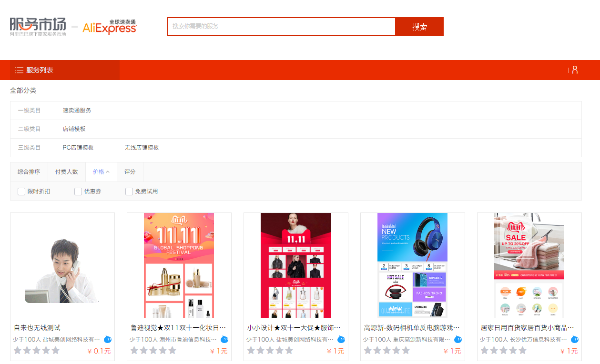This screenshot has width=600, height=364.
Task: Filter by PC店铺模板
Action: [x=78, y=148]
